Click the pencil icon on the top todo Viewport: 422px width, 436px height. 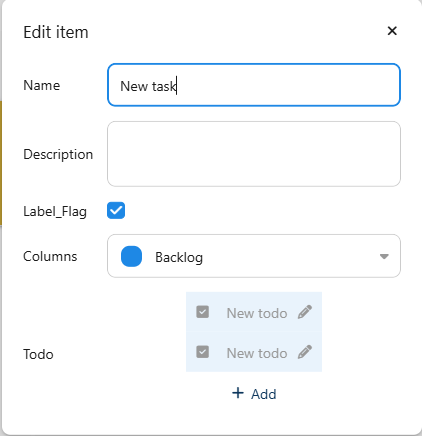[305, 312]
